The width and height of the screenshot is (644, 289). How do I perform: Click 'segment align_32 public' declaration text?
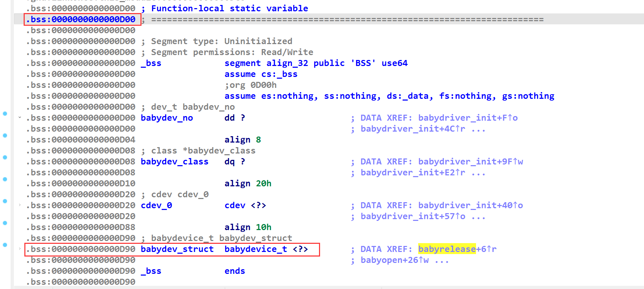[x=284, y=63]
